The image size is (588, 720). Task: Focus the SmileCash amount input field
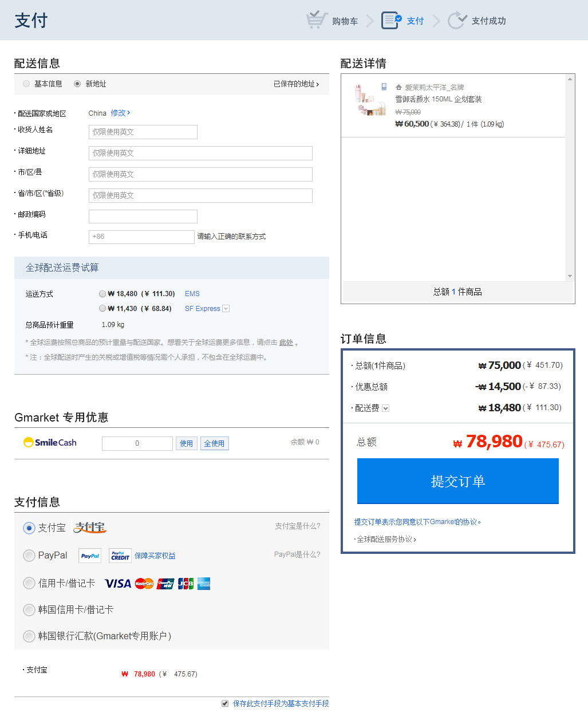137,443
